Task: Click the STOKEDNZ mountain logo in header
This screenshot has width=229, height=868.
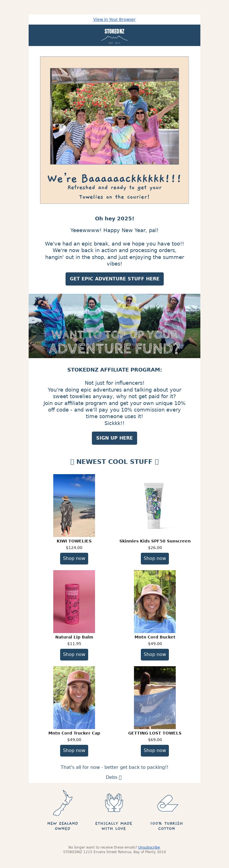Action: [x=114, y=36]
